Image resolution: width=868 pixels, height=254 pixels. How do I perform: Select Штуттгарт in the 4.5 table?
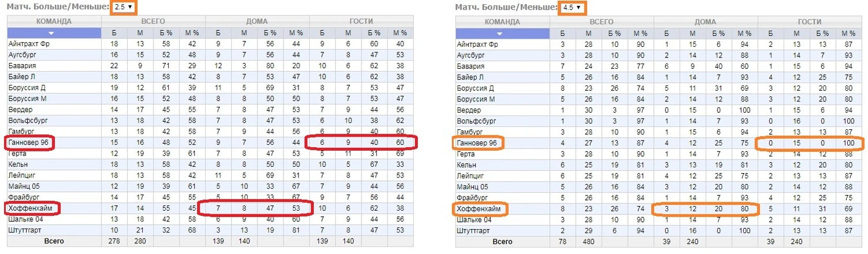474,230
